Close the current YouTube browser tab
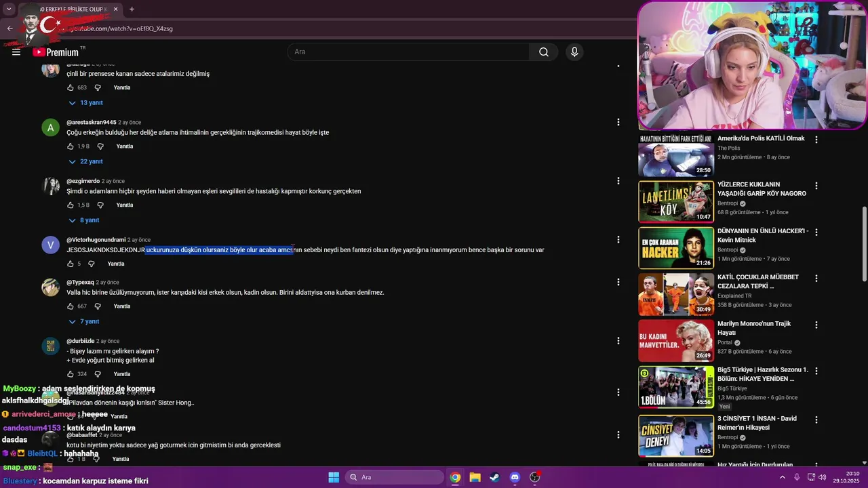The width and height of the screenshot is (868, 488). 115,9
